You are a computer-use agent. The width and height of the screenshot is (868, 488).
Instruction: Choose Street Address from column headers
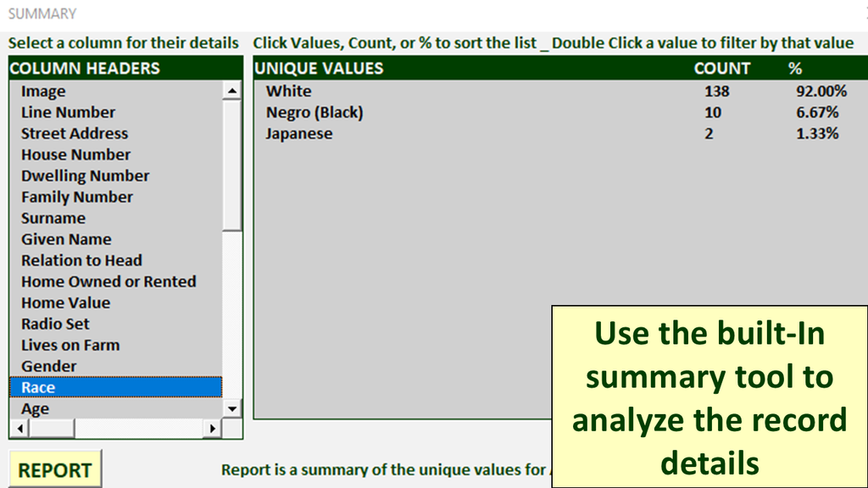[x=75, y=134]
